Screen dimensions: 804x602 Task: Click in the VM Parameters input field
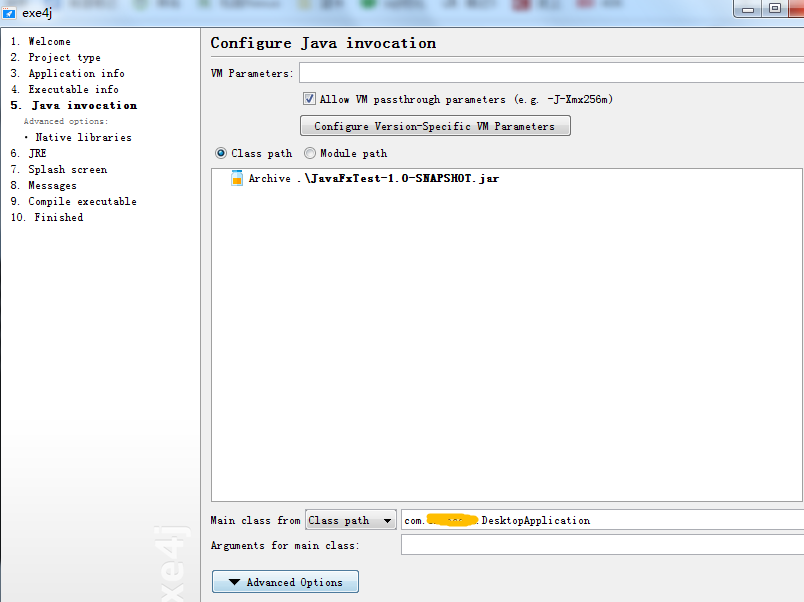tap(550, 72)
